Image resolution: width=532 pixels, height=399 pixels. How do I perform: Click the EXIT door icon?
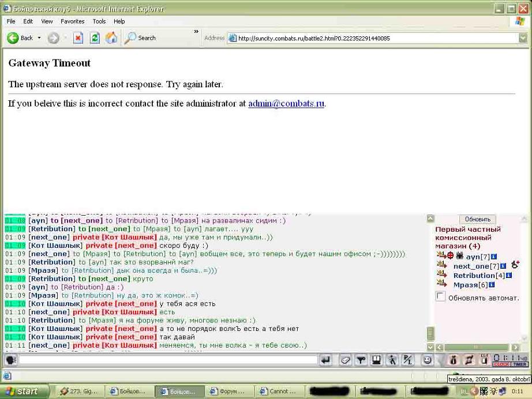(485, 360)
